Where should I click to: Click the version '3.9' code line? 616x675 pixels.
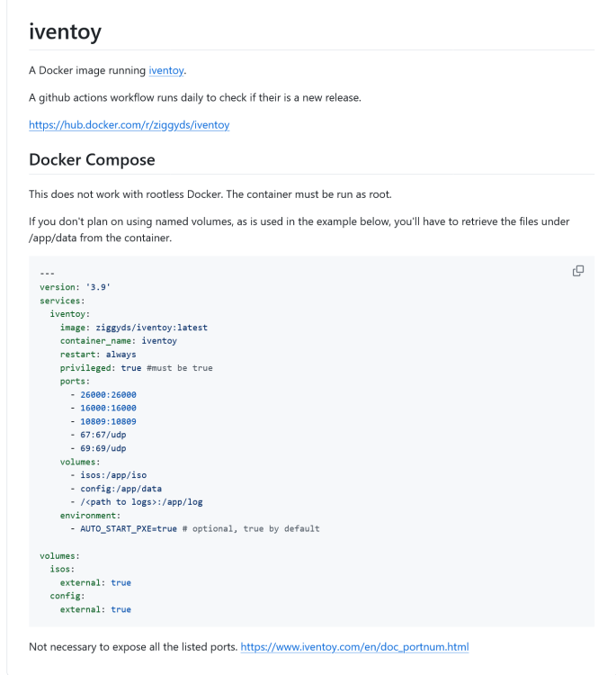click(76, 287)
